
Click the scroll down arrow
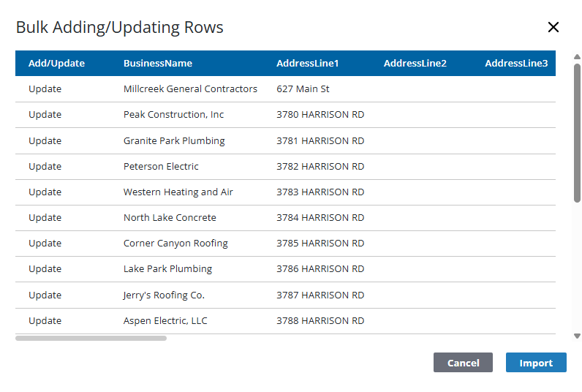pyautogui.click(x=577, y=336)
